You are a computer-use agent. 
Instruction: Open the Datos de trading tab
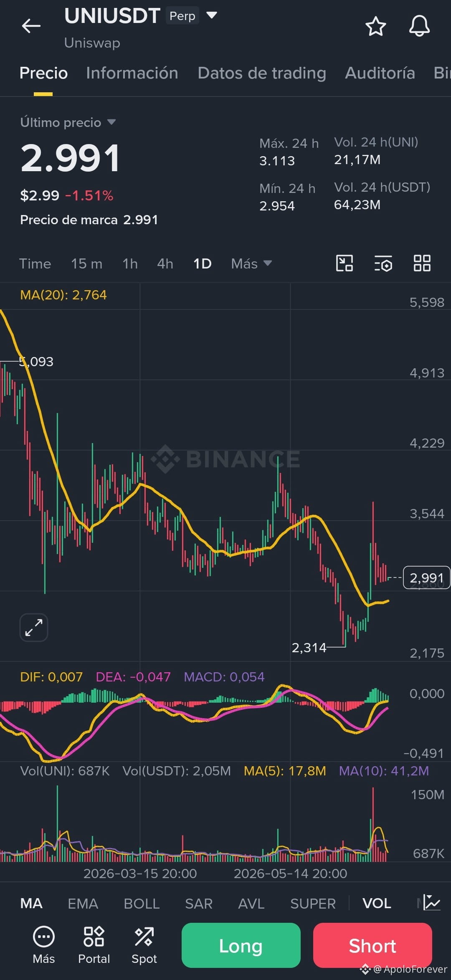click(x=262, y=73)
